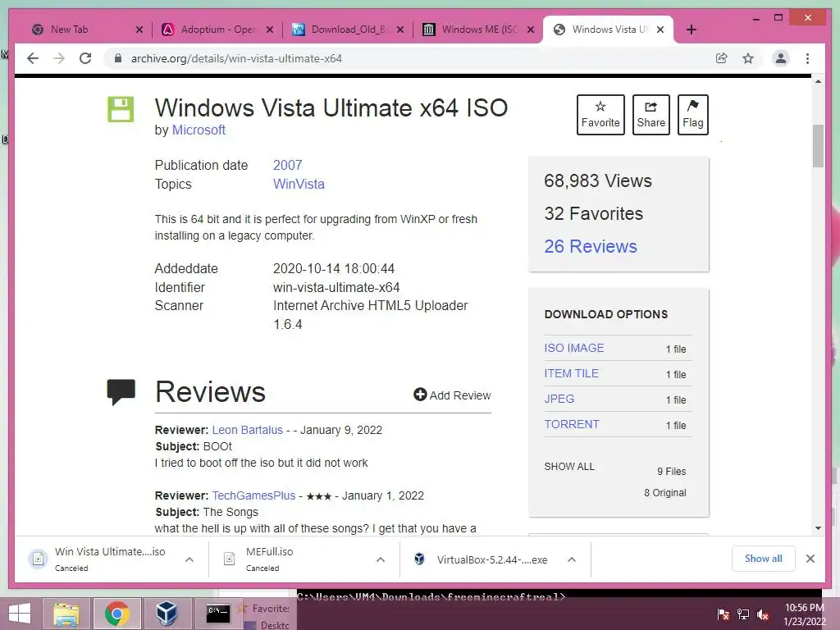Image resolution: width=840 pixels, height=630 pixels.
Task: Click the muted volume tray icon
Action: pos(763,614)
